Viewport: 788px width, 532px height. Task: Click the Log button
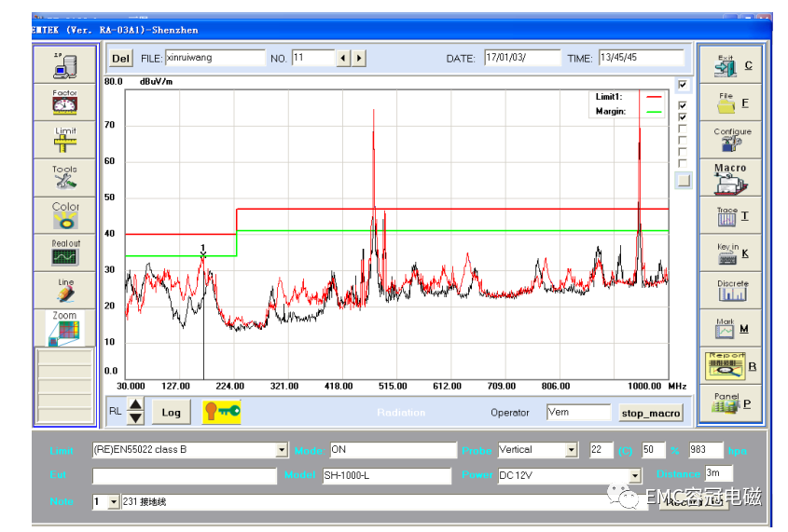click(171, 412)
